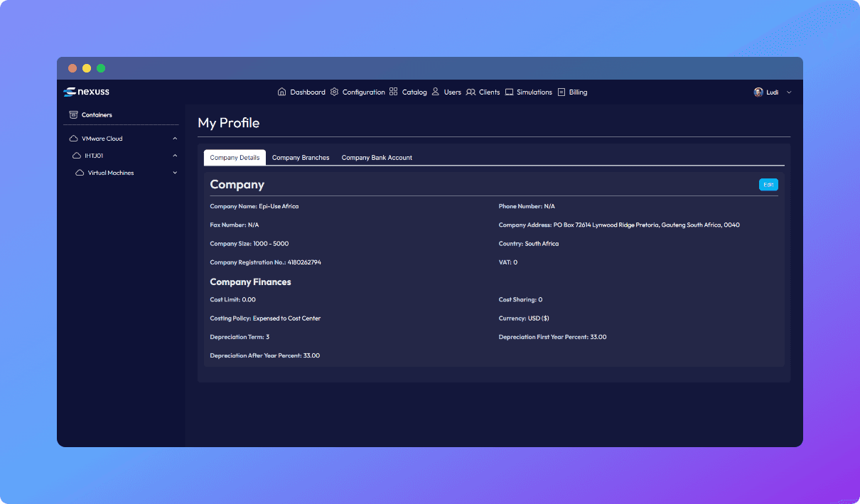Open the Company Bank Account tab
Screen dimensions: 860x504
tap(377, 157)
